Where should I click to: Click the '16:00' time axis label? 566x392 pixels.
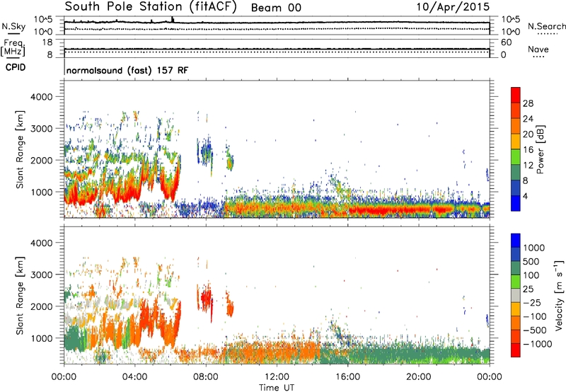[x=347, y=377]
